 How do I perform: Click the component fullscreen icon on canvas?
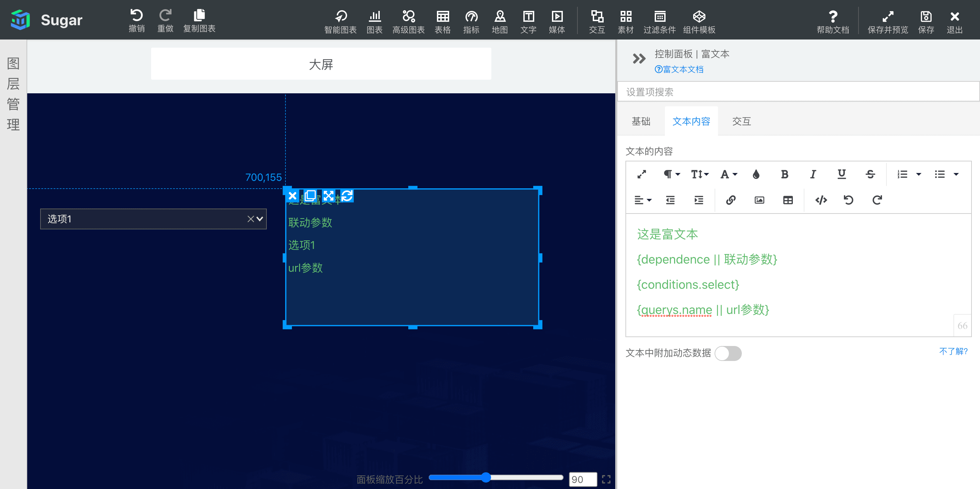(328, 196)
